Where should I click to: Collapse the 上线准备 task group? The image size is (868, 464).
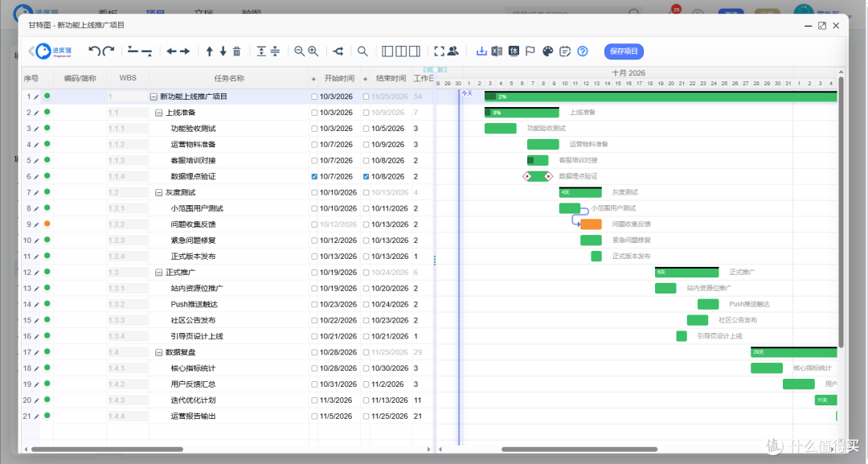click(159, 113)
